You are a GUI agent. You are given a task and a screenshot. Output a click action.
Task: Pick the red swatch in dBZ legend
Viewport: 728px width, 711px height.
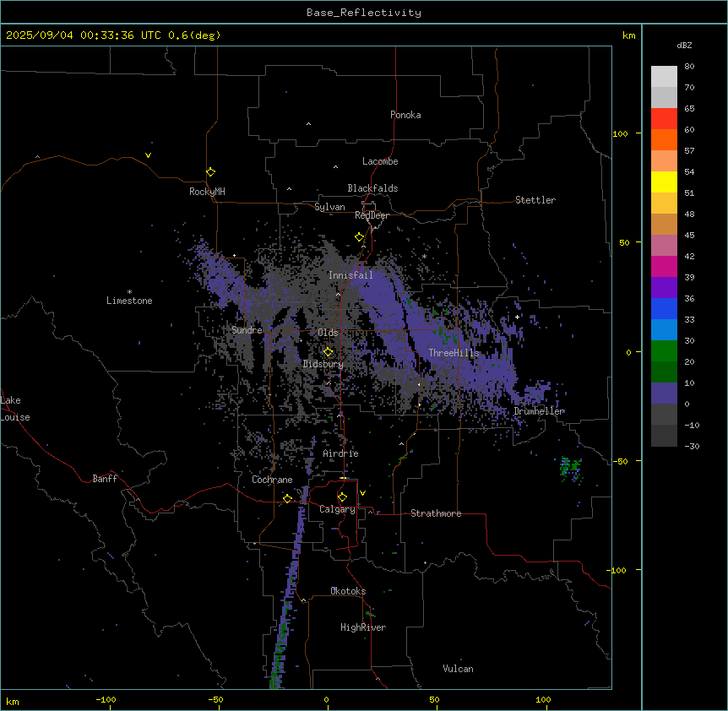(x=664, y=118)
